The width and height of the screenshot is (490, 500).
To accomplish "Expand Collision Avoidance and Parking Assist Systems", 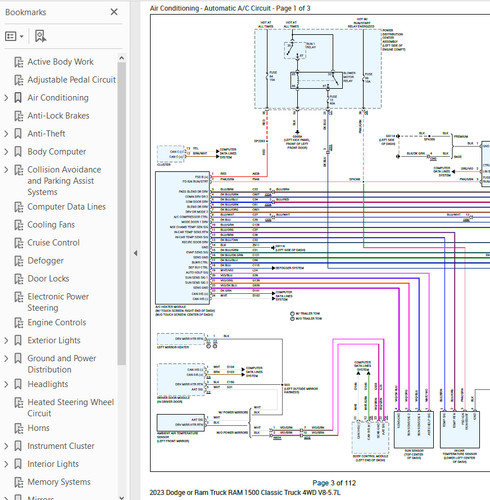I will pos(6,170).
